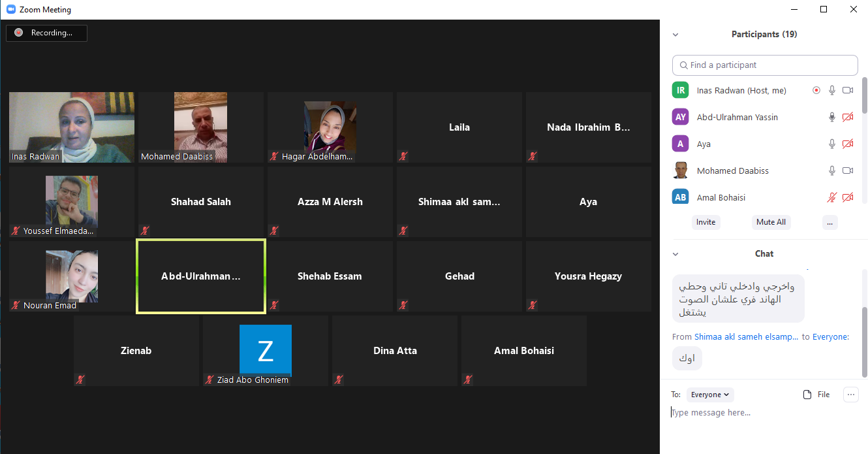Click the name Inas Radwan (Host, me)
The height and width of the screenshot is (454, 868).
(x=741, y=91)
